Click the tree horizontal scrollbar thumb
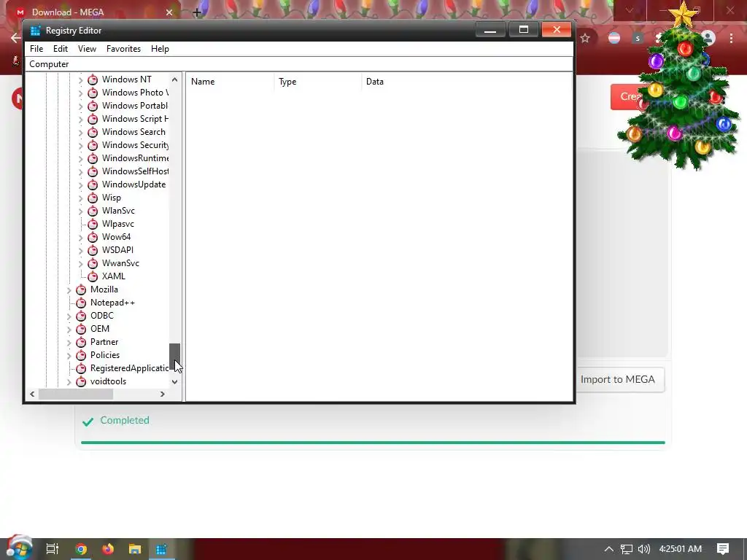747x560 pixels. tap(76, 394)
